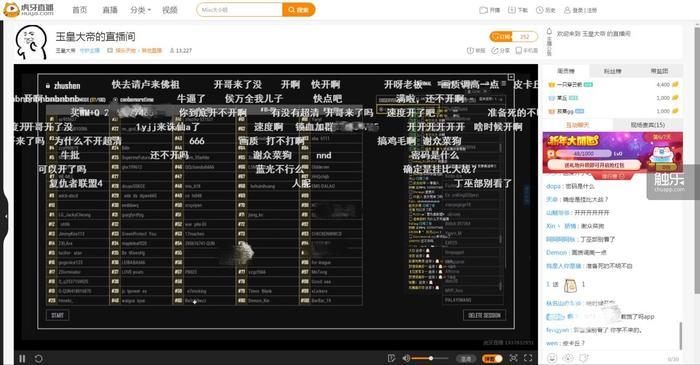
Task: Click the orange 订阅 subscribe button
Action: (x=501, y=37)
